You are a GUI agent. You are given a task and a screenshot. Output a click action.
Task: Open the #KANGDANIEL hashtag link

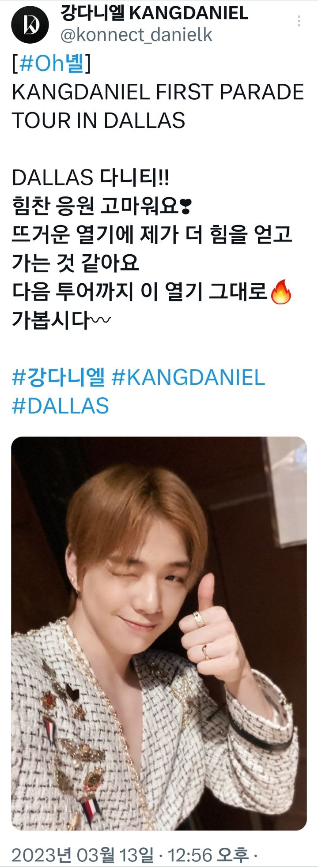point(188,378)
